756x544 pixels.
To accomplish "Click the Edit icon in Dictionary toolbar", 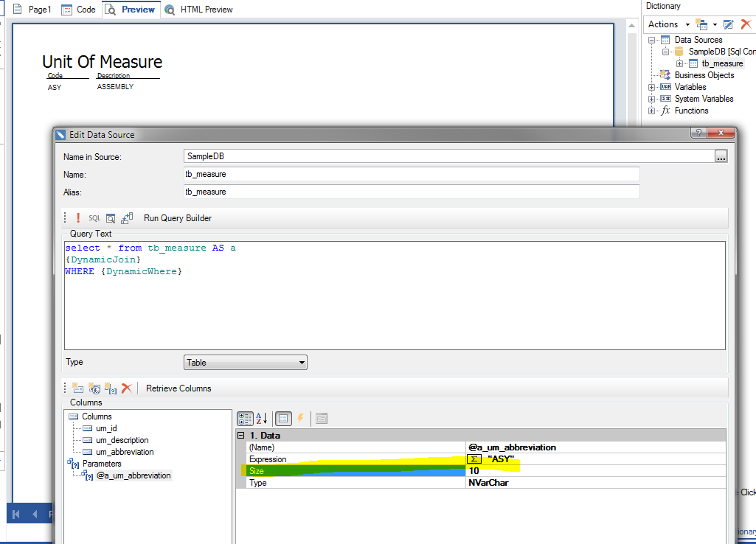I will (729, 24).
